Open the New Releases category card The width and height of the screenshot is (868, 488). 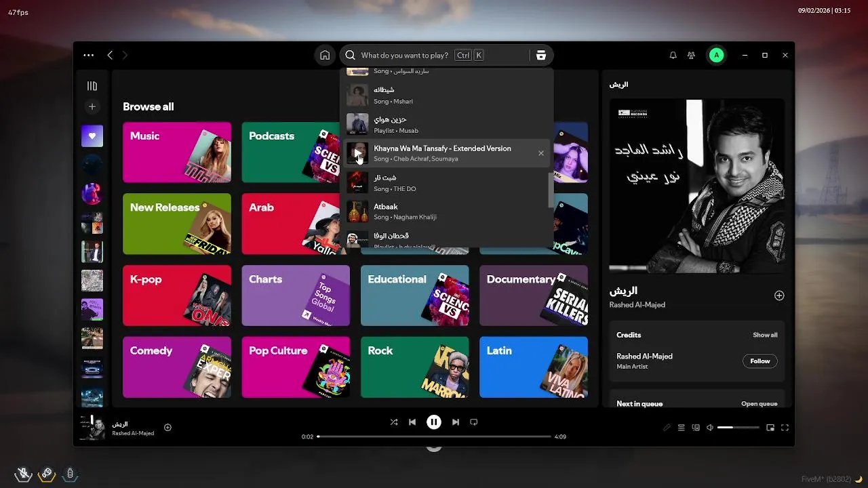click(177, 224)
